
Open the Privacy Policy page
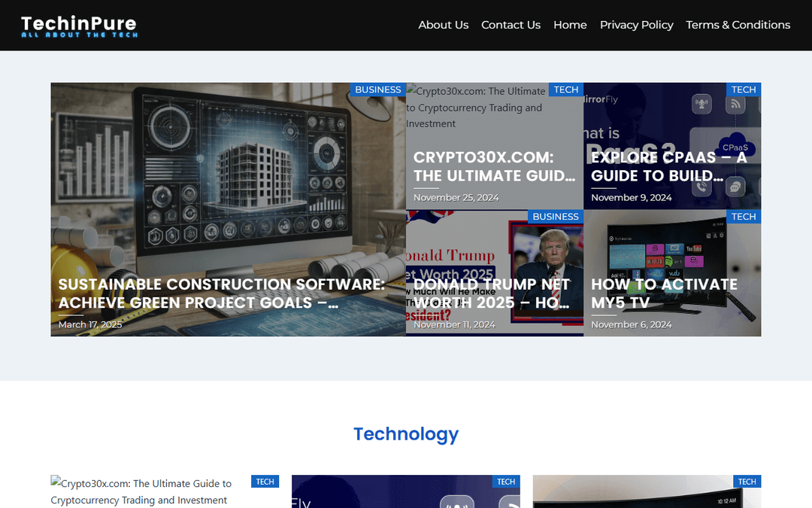point(637,25)
